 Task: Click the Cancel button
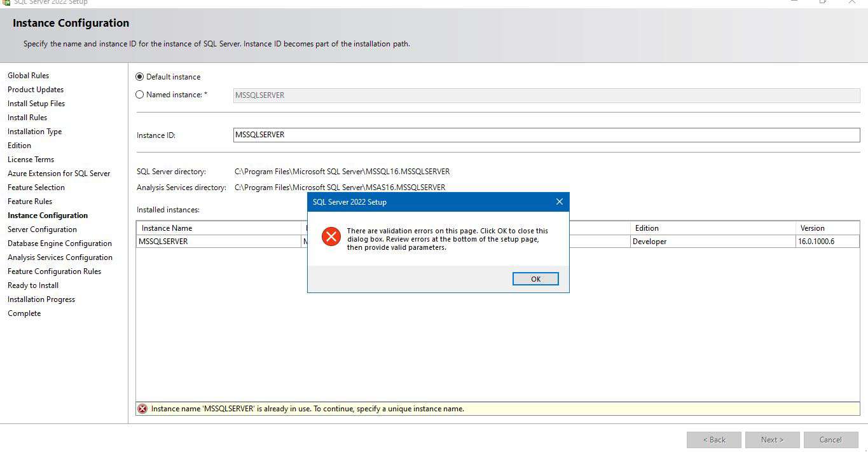pyautogui.click(x=830, y=440)
